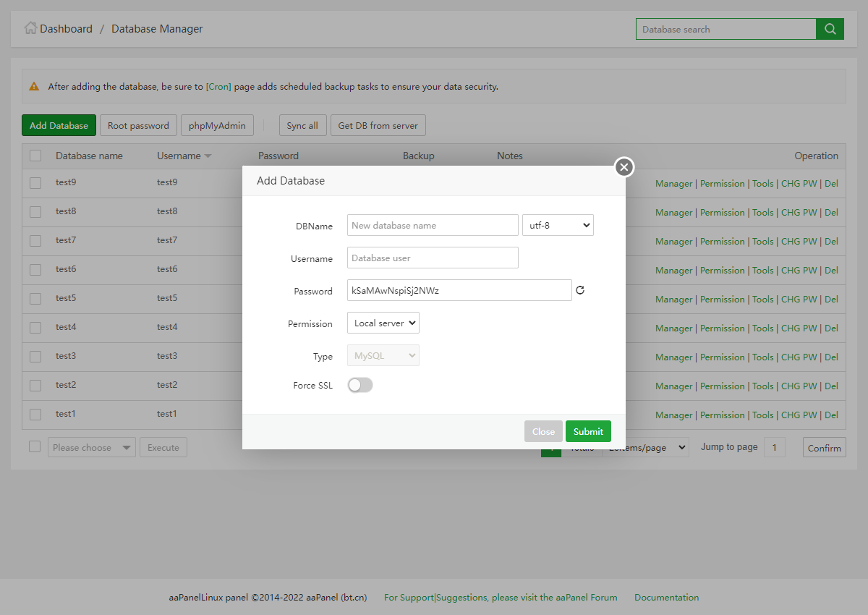The image size is (868, 615).
Task: Tick the select-all checkbox in table header
Action: pos(35,156)
